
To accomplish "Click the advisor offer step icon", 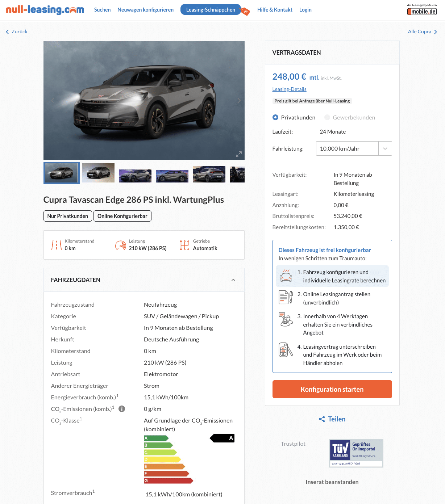I will click(x=286, y=319).
